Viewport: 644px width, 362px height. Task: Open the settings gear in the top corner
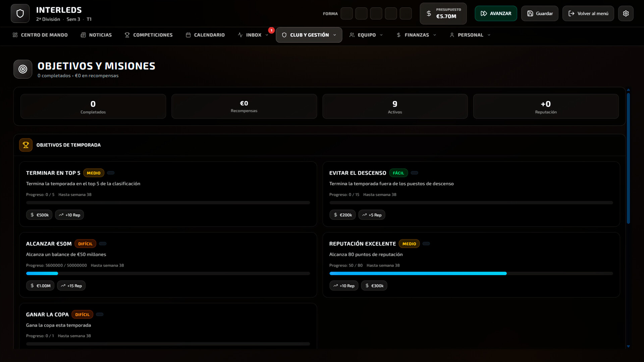click(626, 13)
